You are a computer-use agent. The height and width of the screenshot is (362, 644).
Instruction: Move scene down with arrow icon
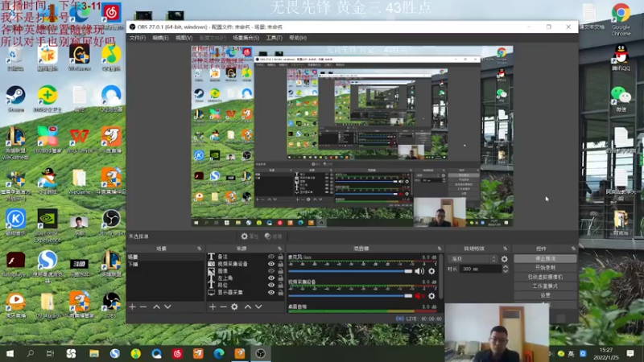tap(167, 306)
